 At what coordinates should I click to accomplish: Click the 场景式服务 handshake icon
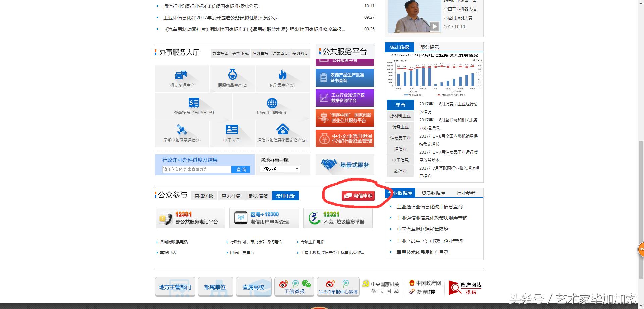329,164
